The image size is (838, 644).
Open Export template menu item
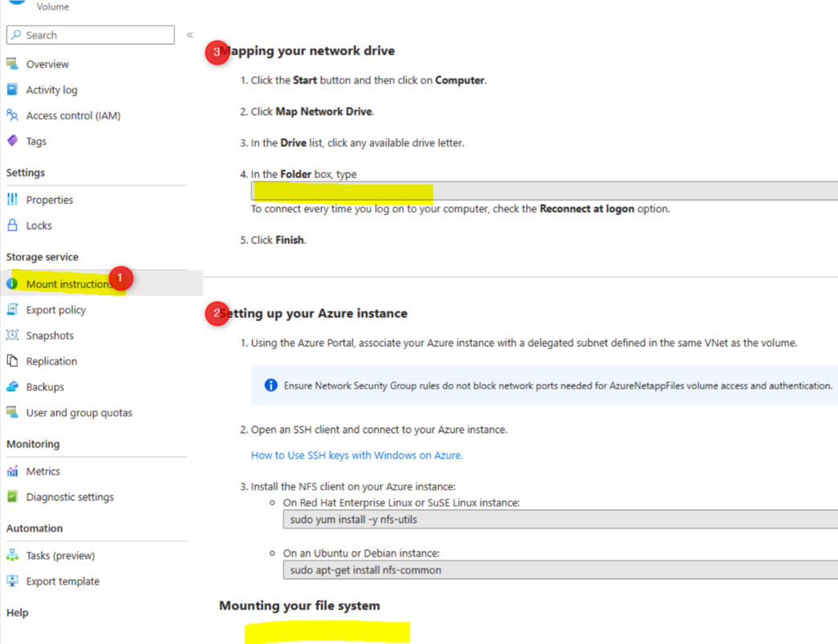click(x=63, y=581)
